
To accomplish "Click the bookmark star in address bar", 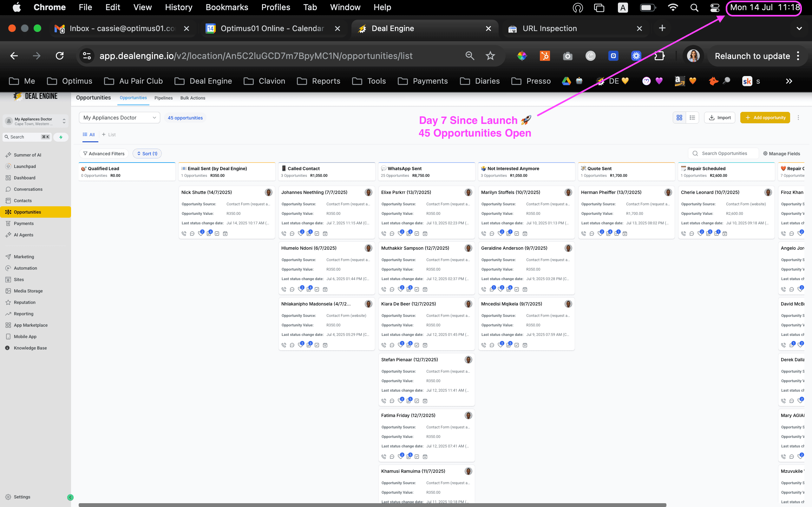I will 490,56.
